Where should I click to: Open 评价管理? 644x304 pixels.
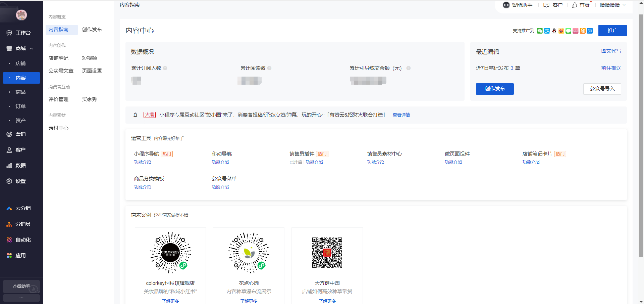click(58, 99)
